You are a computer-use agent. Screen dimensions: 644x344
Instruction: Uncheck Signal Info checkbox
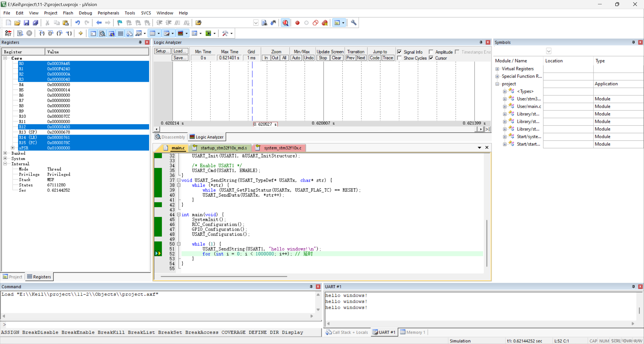pyautogui.click(x=399, y=52)
